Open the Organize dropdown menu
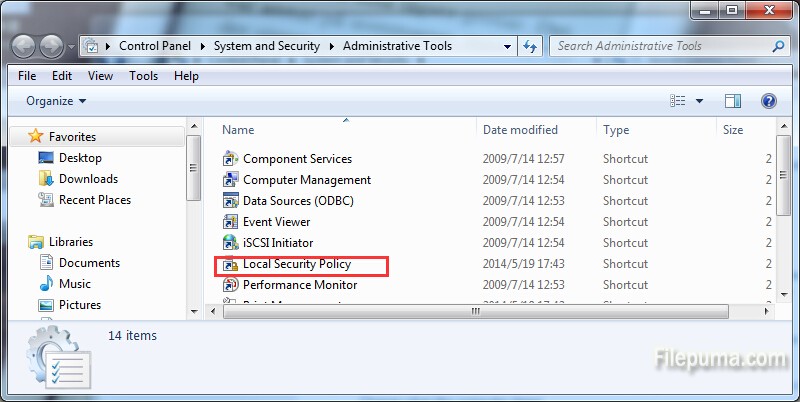 tap(56, 101)
